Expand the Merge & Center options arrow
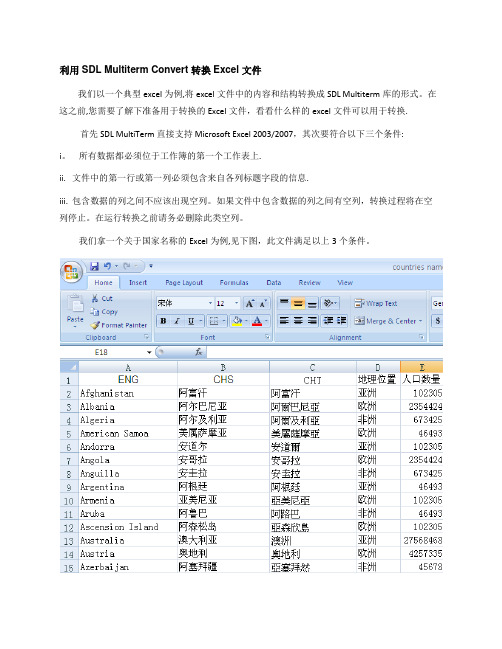502x649 pixels. point(420,321)
